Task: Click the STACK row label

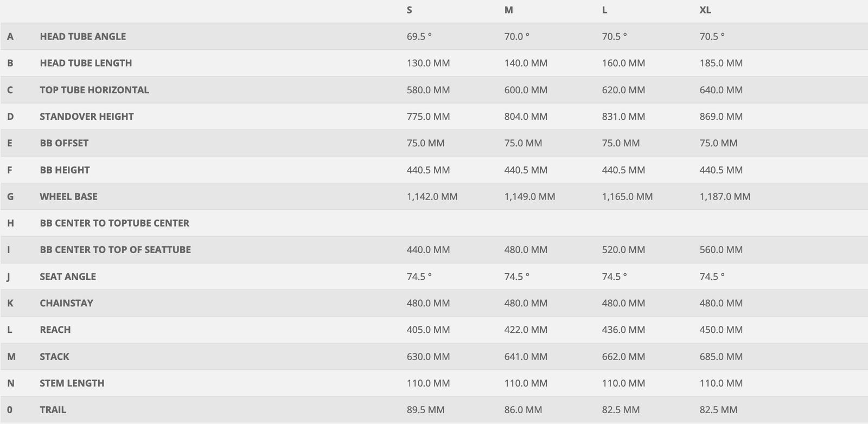Action: point(54,356)
